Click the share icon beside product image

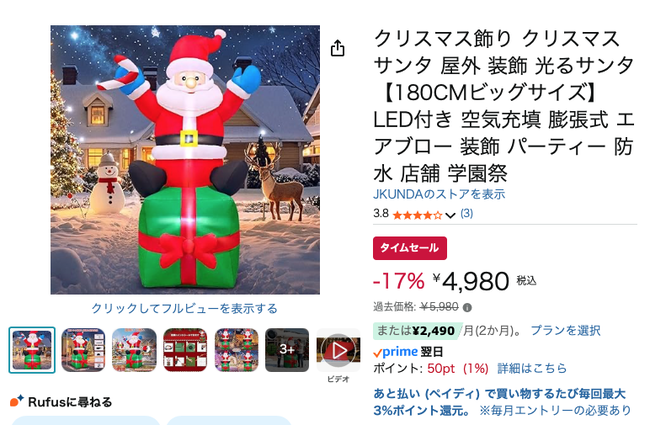(337, 48)
